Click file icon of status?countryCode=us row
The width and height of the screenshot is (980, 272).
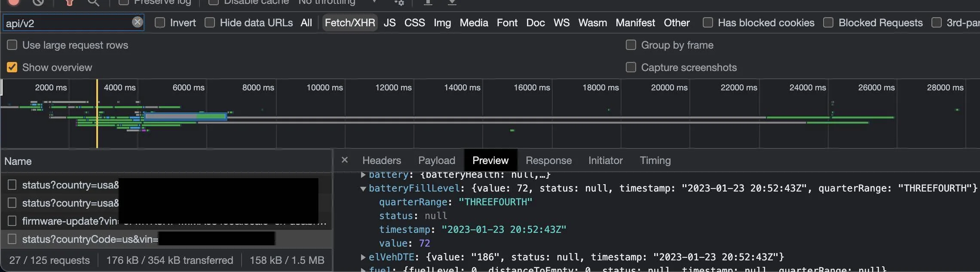tap(12, 239)
